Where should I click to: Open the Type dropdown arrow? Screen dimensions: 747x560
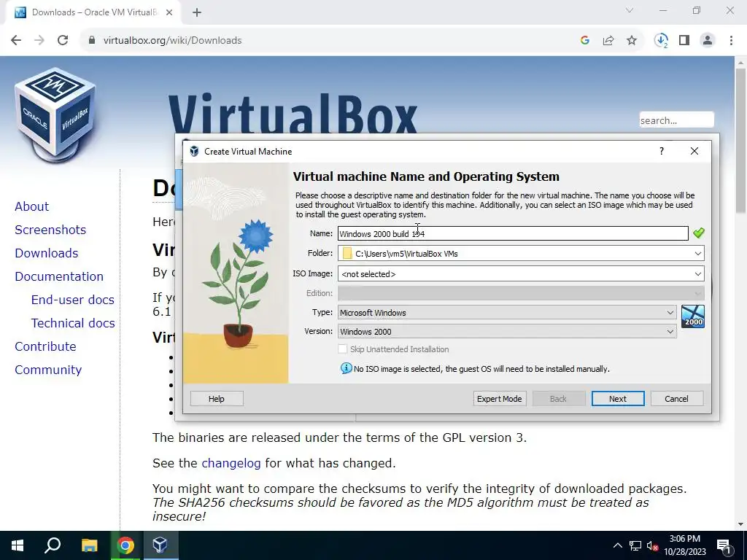pos(670,312)
